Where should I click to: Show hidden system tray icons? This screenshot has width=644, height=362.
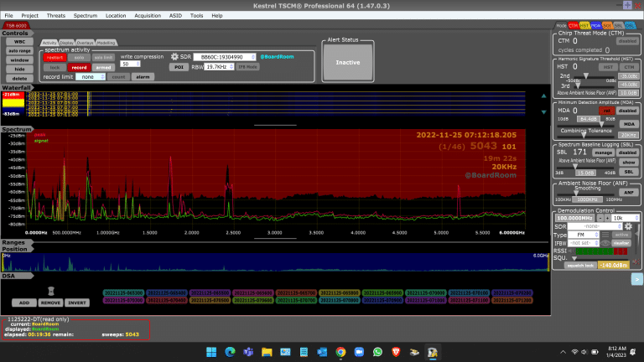click(563, 352)
